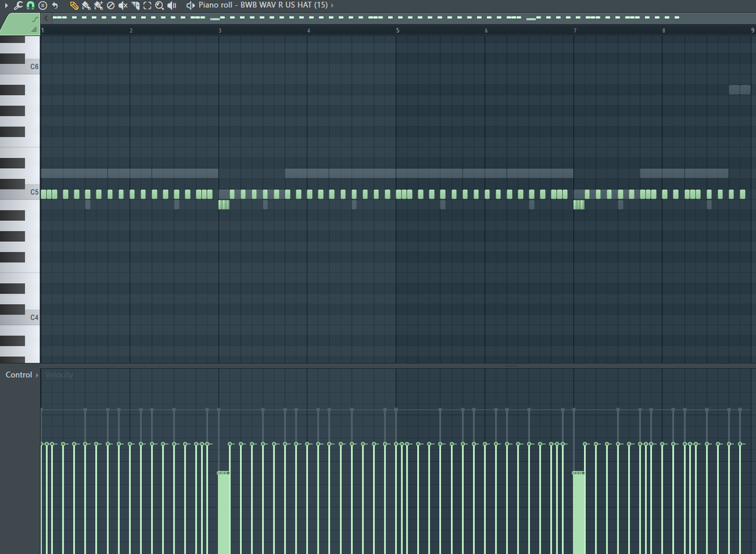Open the stamp chord tool
Image resolution: width=756 pixels, height=554 pixels.
coord(43,5)
